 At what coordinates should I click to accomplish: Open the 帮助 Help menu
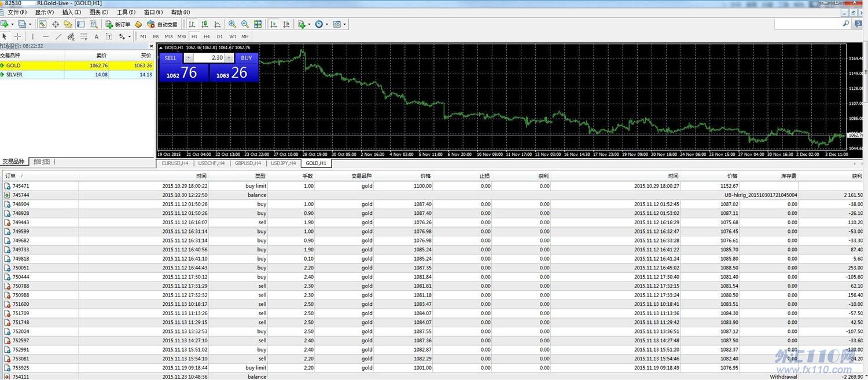pyautogui.click(x=181, y=12)
